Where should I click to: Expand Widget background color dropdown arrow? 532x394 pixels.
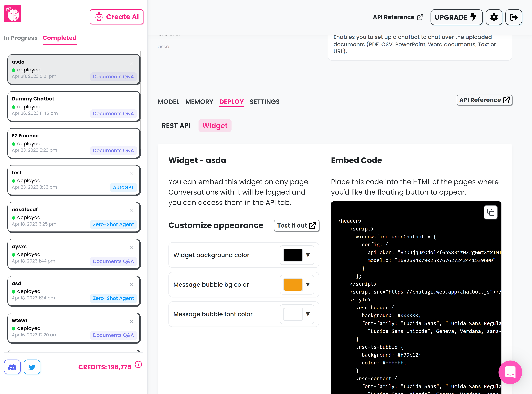(x=308, y=255)
